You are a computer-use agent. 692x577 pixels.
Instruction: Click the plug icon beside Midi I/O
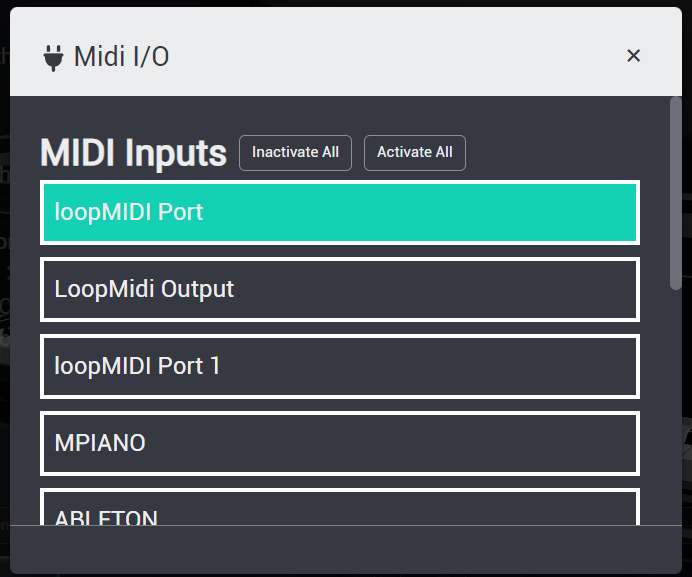point(53,58)
